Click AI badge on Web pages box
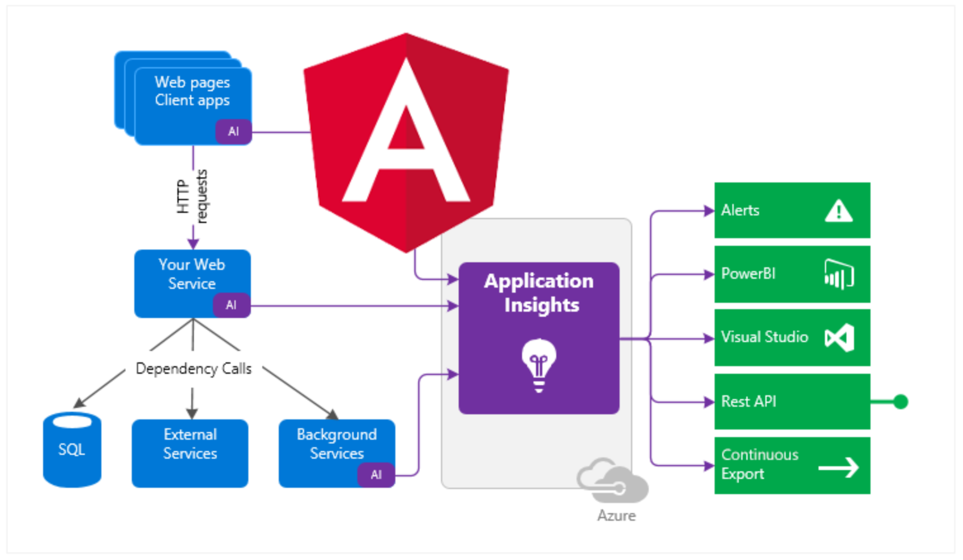963x560 pixels. tap(233, 132)
